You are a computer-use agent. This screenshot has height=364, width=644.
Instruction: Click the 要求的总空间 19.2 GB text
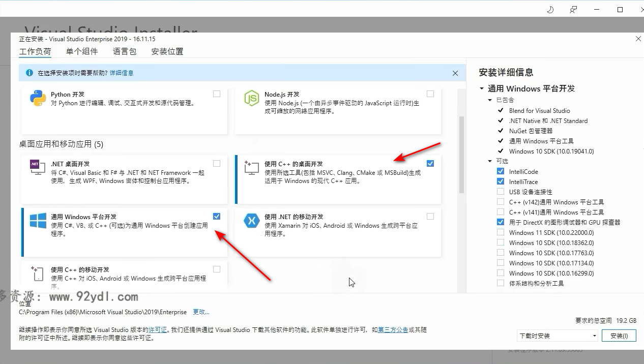(606, 321)
